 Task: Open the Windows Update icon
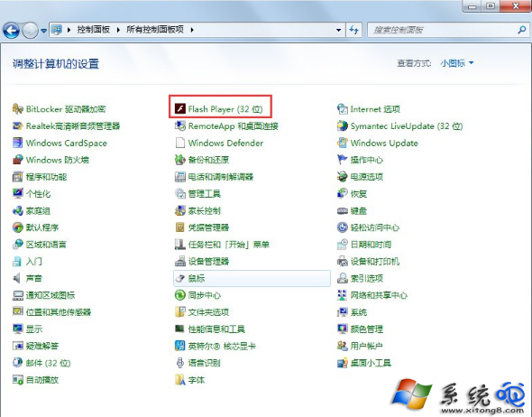pyautogui.click(x=343, y=143)
